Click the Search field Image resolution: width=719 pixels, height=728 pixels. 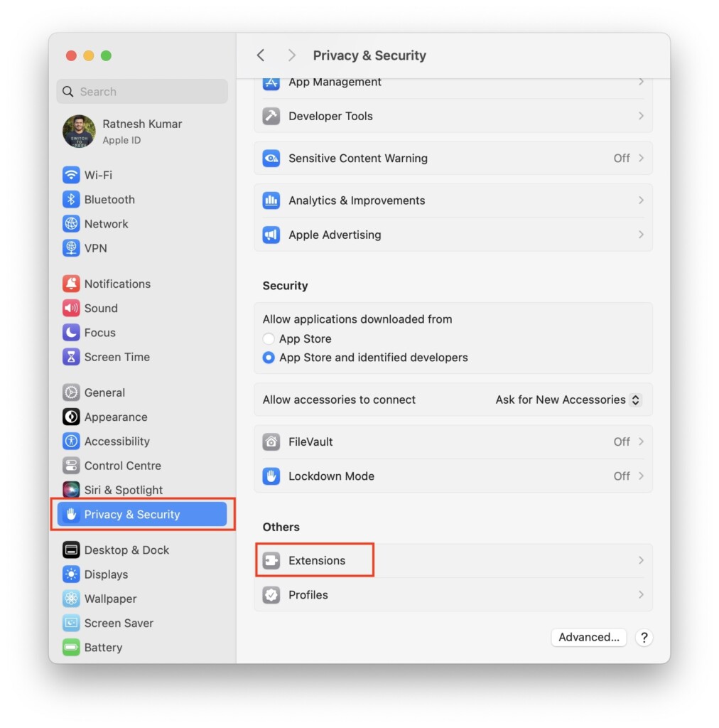pos(142,92)
